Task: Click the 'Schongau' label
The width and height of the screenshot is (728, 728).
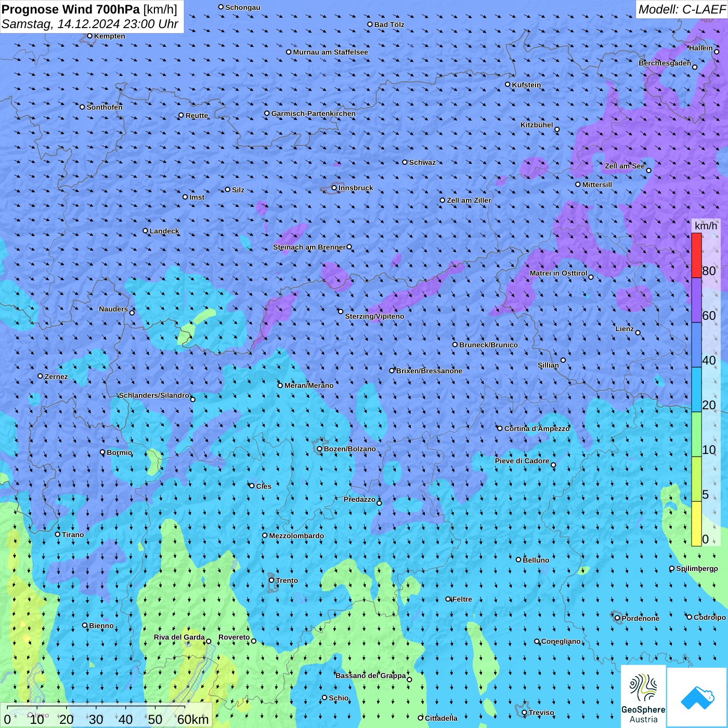Action: point(243,7)
